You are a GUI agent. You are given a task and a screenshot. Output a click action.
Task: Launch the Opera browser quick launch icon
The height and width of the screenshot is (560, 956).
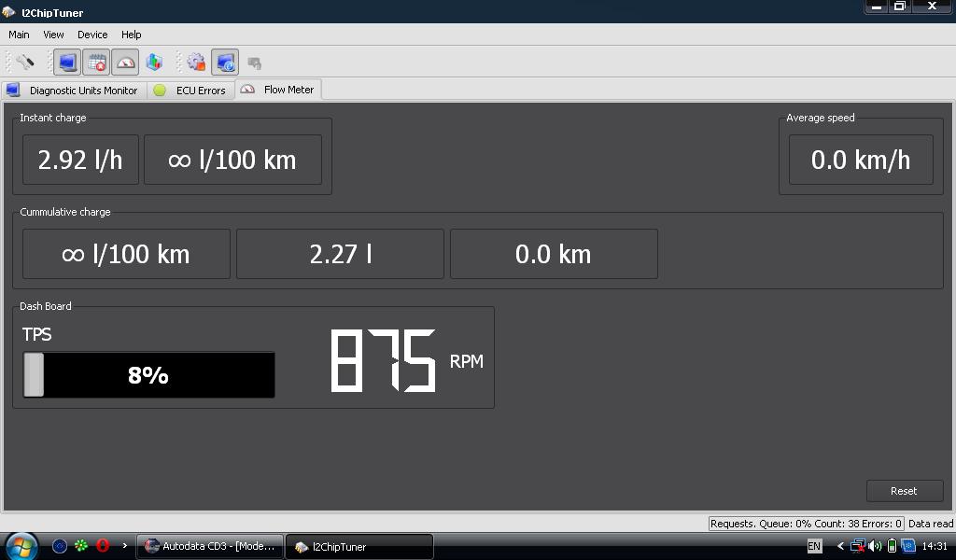tap(103, 545)
